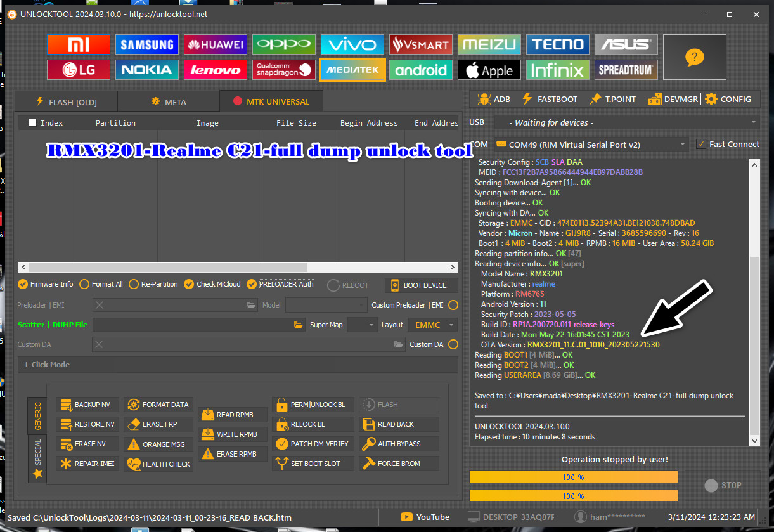The height and width of the screenshot is (532, 774).
Task: Click READ RPMB button
Action: (233, 415)
